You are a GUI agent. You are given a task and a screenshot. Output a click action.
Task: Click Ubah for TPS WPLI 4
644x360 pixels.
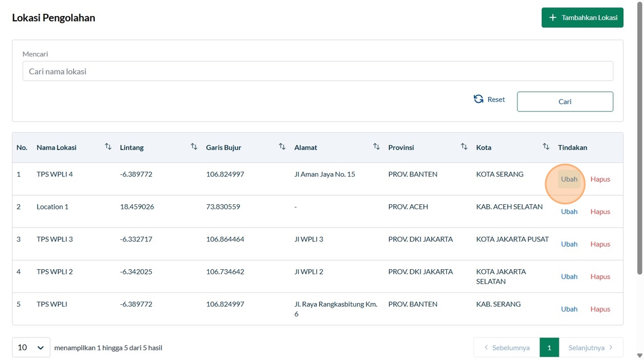click(569, 179)
